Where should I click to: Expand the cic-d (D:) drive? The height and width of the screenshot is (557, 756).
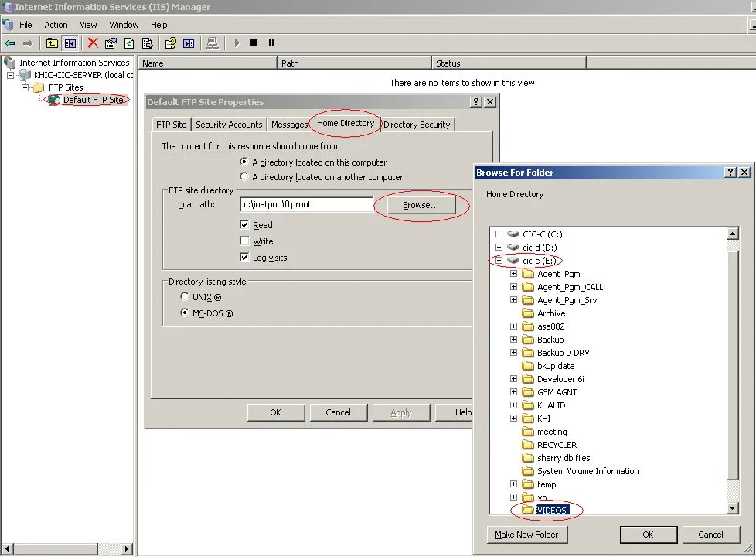coord(499,247)
